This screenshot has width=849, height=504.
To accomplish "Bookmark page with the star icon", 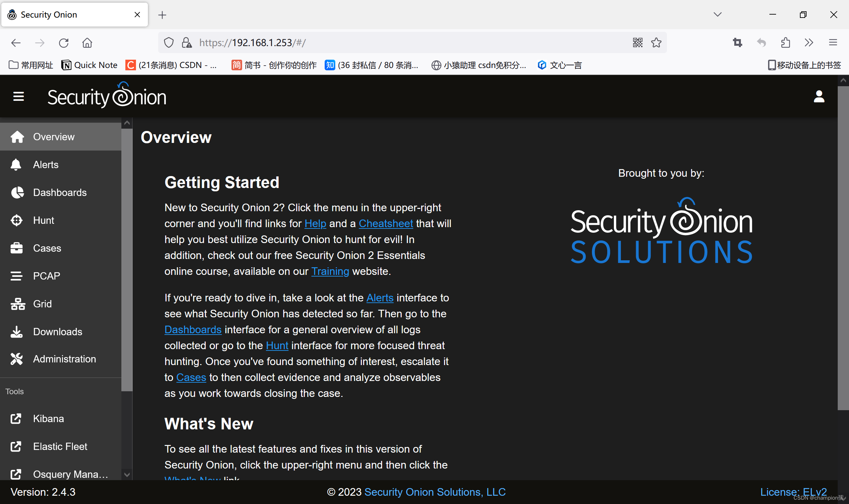I will [656, 43].
